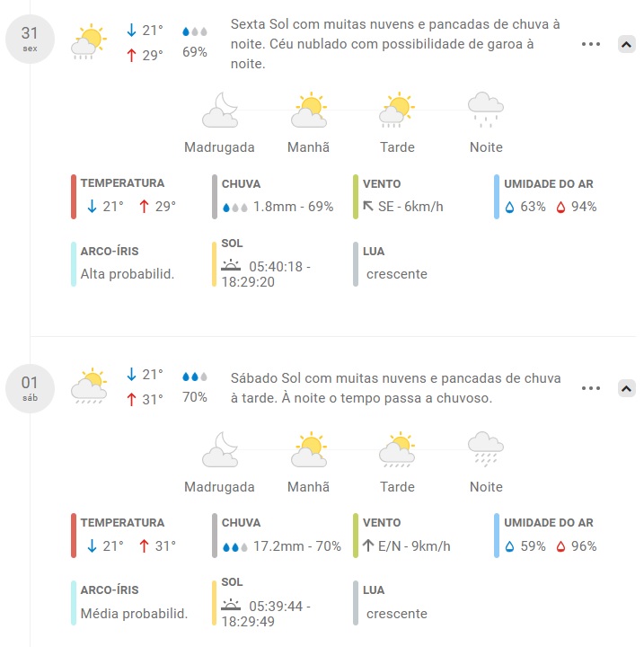Click Friday's Manhã sun cloud icon

pos(309,111)
